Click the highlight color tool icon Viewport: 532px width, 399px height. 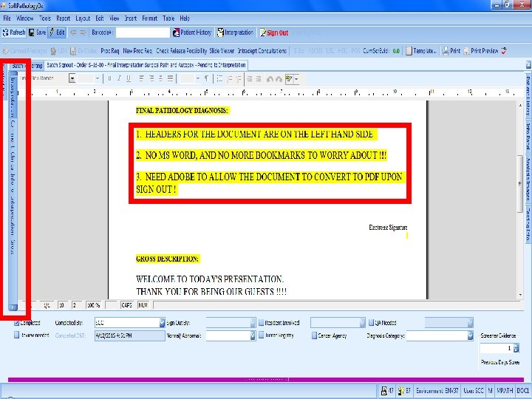tap(289, 79)
